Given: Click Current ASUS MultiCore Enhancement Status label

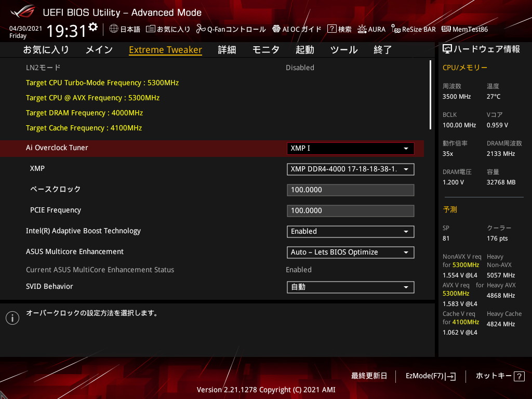Looking at the screenshot, I should (100, 270).
